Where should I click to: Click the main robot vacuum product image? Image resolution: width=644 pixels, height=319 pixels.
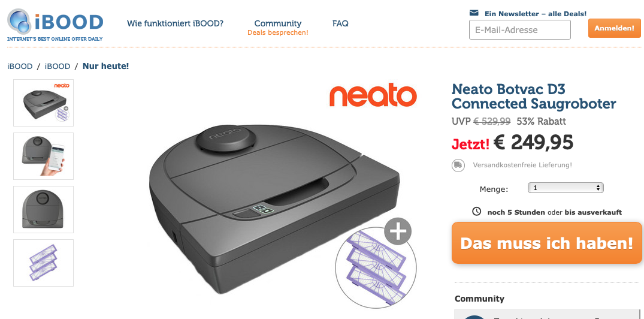pos(275,210)
